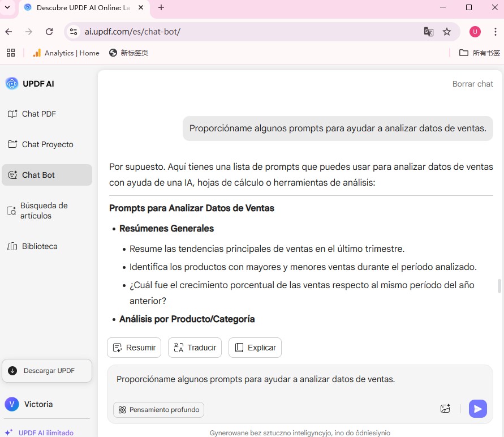This screenshot has height=437, width=504.
Task: Click the Victoria avatar V circle
Action: [x=12, y=404]
